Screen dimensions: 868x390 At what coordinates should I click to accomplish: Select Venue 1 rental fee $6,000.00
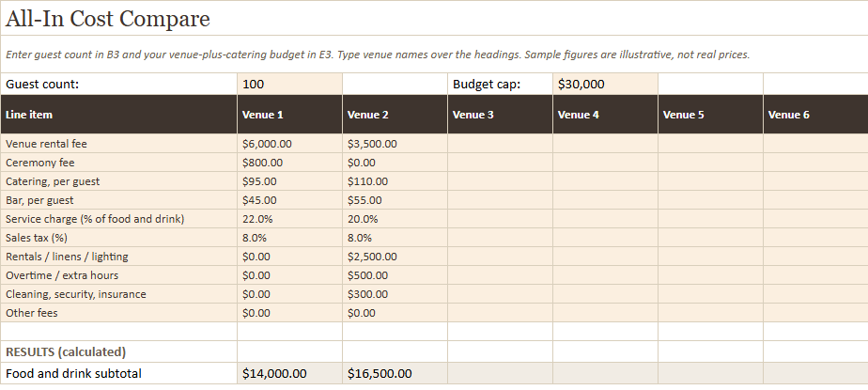[289, 144]
